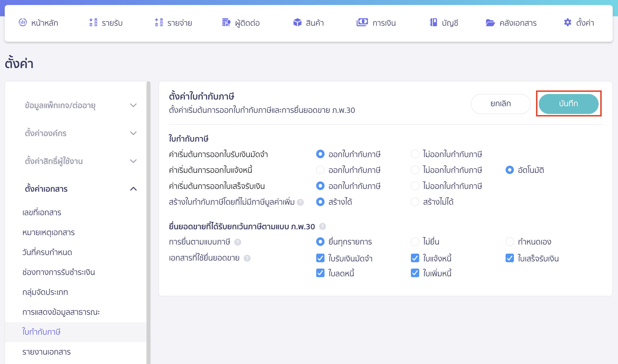Switch to รายงานเอกสาร in the sidebar
Image resolution: width=618 pixels, height=364 pixels.
point(47,352)
